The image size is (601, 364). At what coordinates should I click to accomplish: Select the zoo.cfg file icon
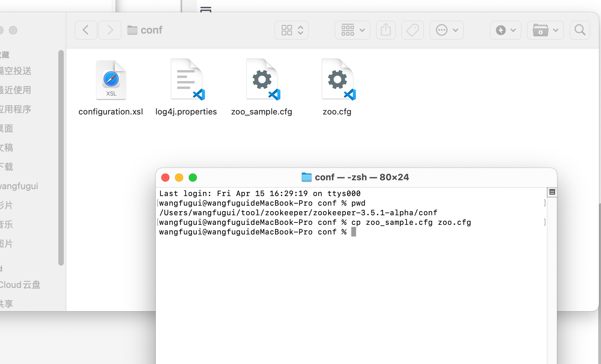[338, 80]
